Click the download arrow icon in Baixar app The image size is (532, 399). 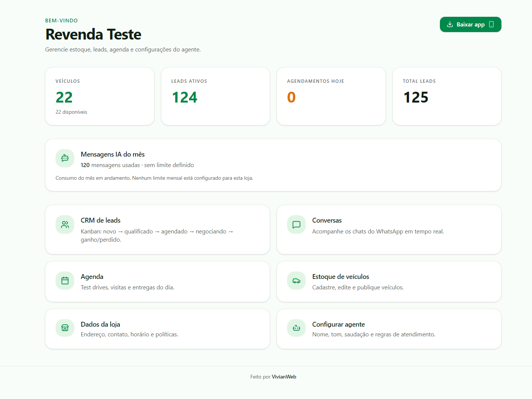pos(450,25)
